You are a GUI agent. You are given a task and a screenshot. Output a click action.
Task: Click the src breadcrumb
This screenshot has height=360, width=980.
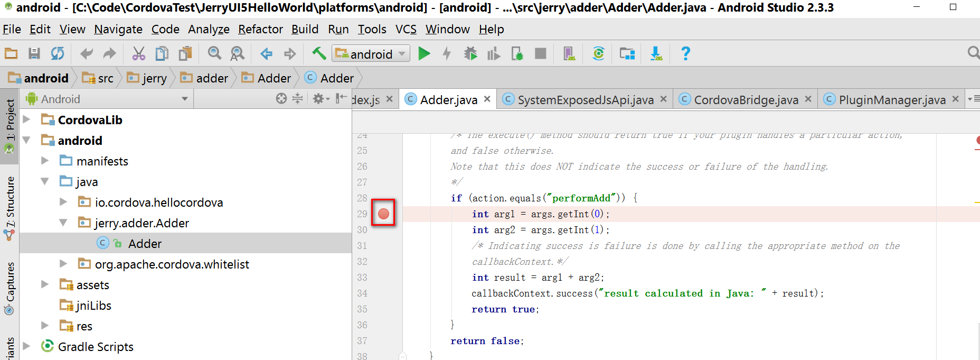click(x=98, y=78)
